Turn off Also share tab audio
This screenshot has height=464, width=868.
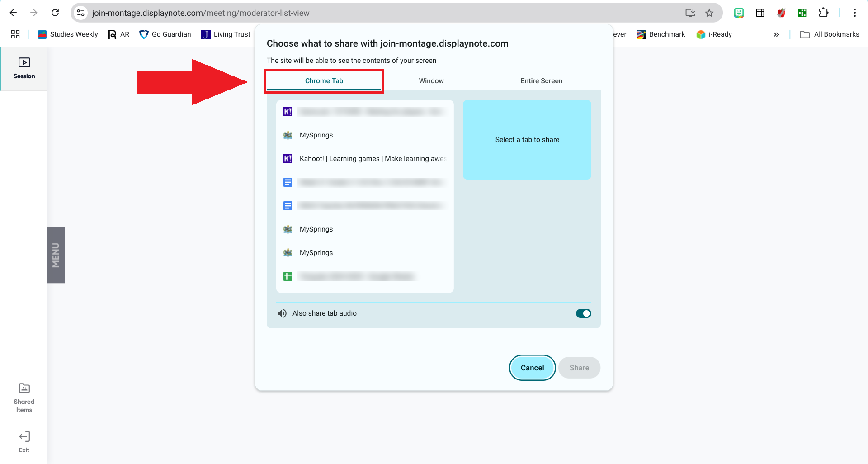pyautogui.click(x=583, y=313)
